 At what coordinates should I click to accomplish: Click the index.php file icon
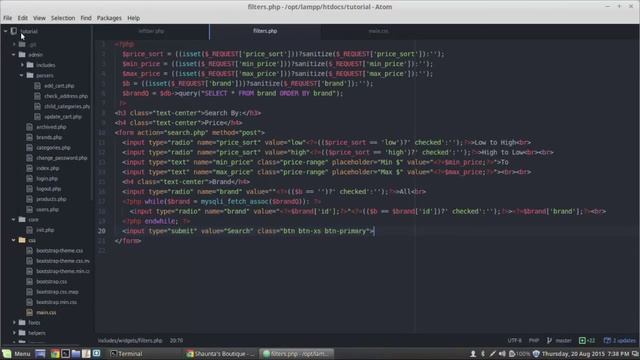[29, 168]
